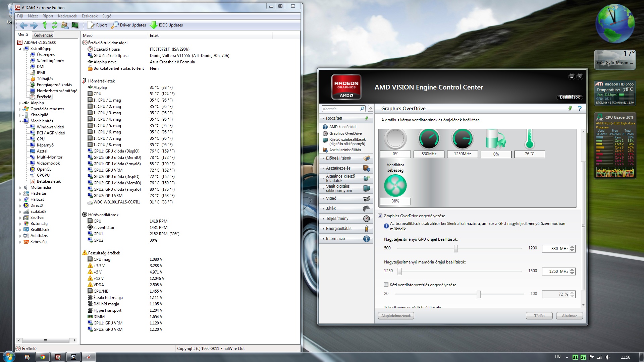Open the Riport report wizard
This screenshot has height=362, width=644.
coord(97,25)
